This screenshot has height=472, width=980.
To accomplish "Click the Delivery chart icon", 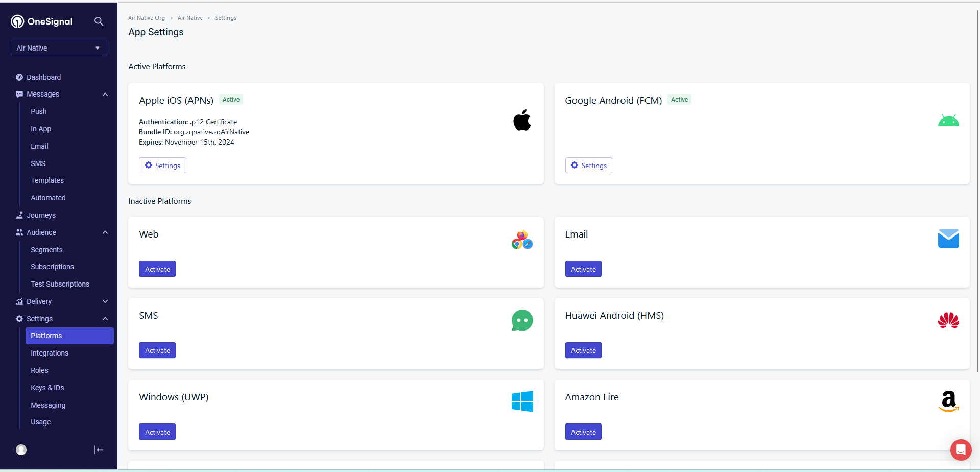I will pyautogui.click(x=19, y=301).
